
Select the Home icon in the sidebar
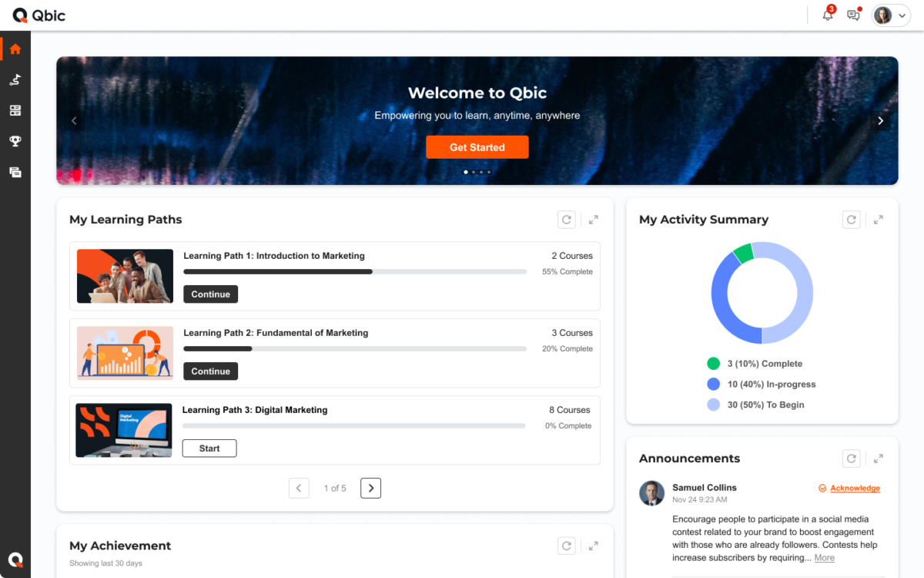click(x=15, y=48)
